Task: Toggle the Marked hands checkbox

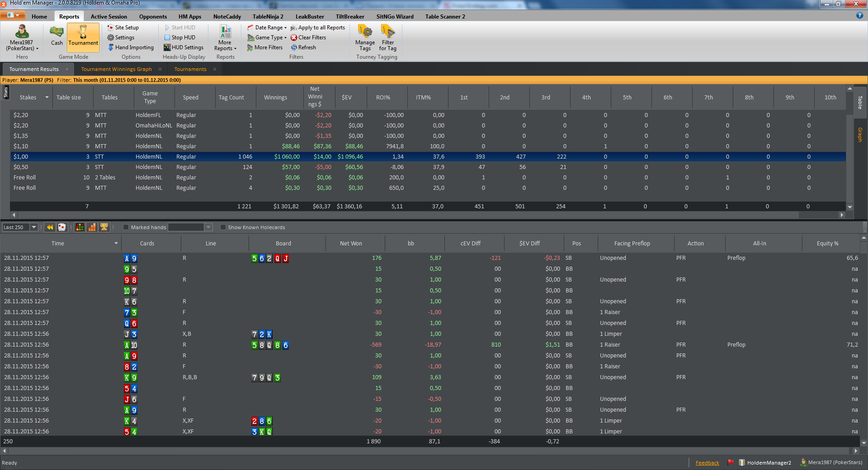Action: coord(126,227)
